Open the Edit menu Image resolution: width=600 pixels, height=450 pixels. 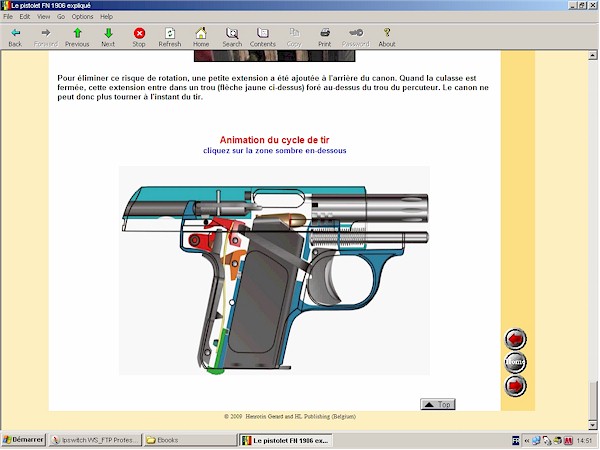[24, 16]
